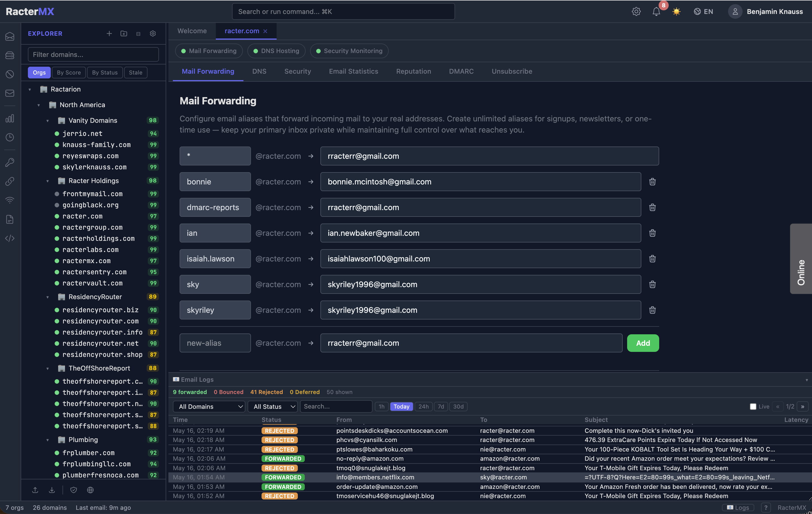Screen dimensions: 812x514
Task: Collapse the North America tree node
Action: (x=38, y=105)
